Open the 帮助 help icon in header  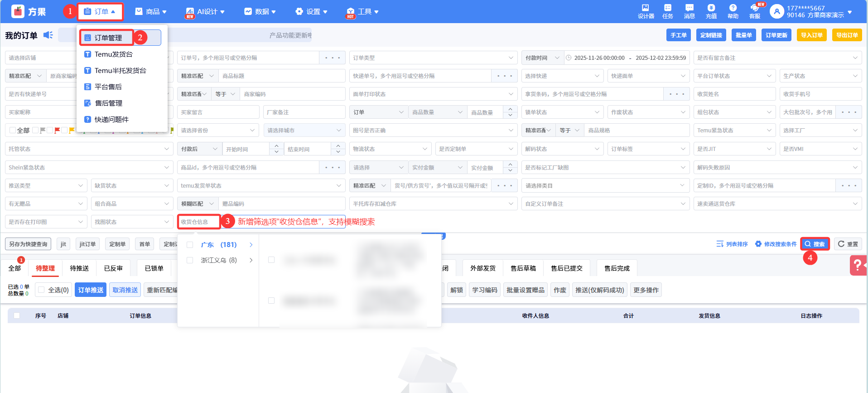[x=733, y=11]
